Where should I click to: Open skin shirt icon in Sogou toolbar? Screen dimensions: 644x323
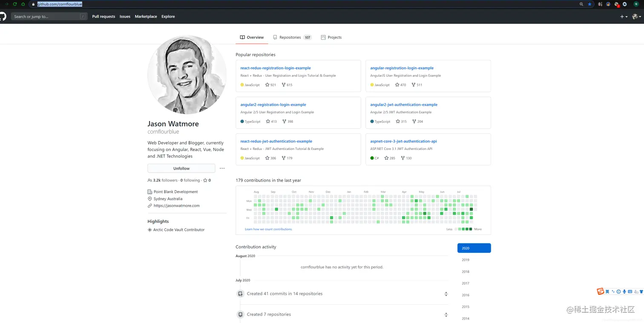click(641, 291)
